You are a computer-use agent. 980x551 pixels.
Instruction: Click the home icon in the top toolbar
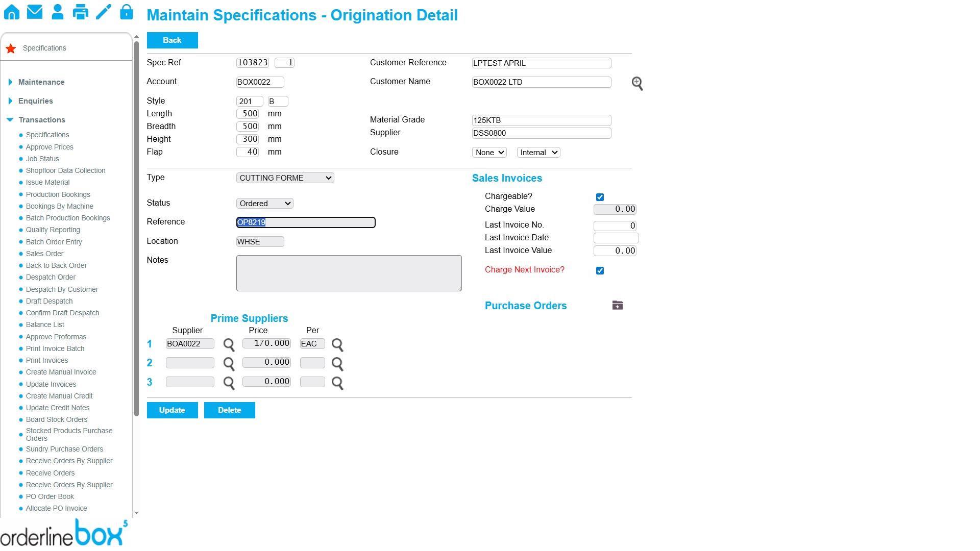coord(12,12)
